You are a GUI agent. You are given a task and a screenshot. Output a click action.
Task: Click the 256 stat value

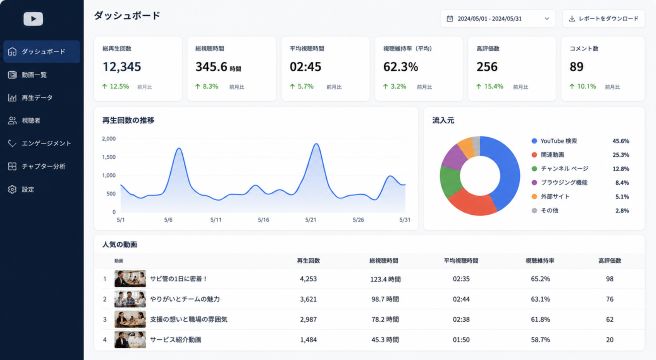click(x=487, y=67)
